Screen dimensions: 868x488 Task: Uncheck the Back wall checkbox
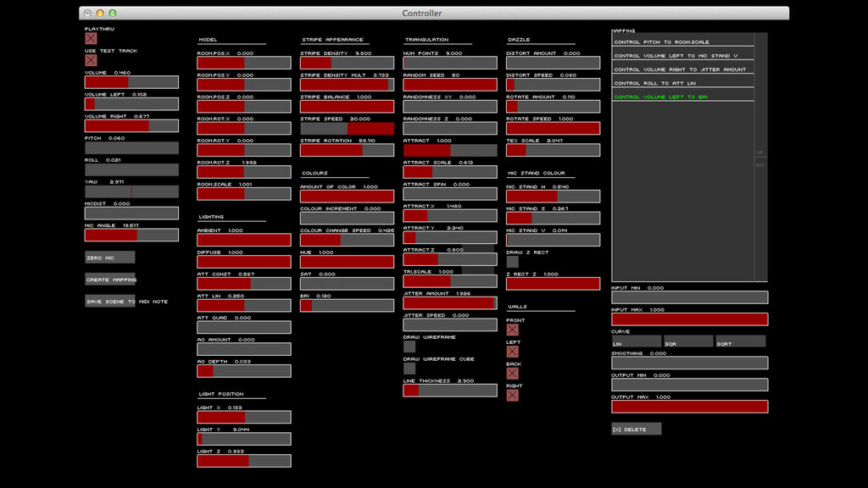[x=512, y=374]
